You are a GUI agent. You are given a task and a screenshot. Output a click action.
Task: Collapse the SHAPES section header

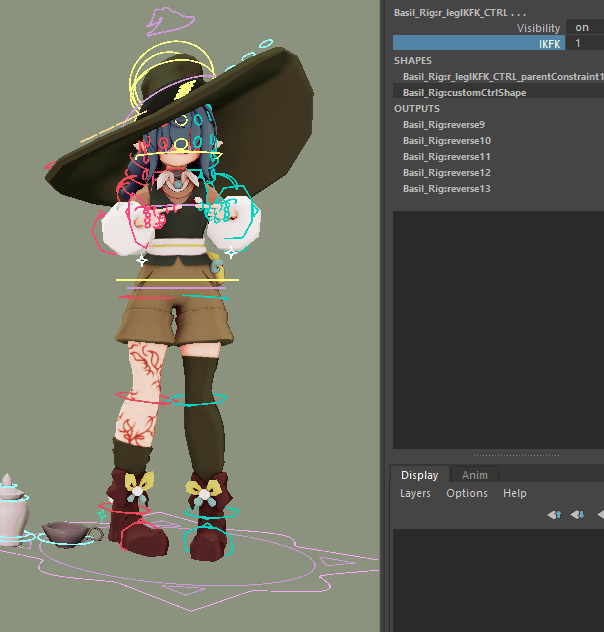(x=413, y=60)
